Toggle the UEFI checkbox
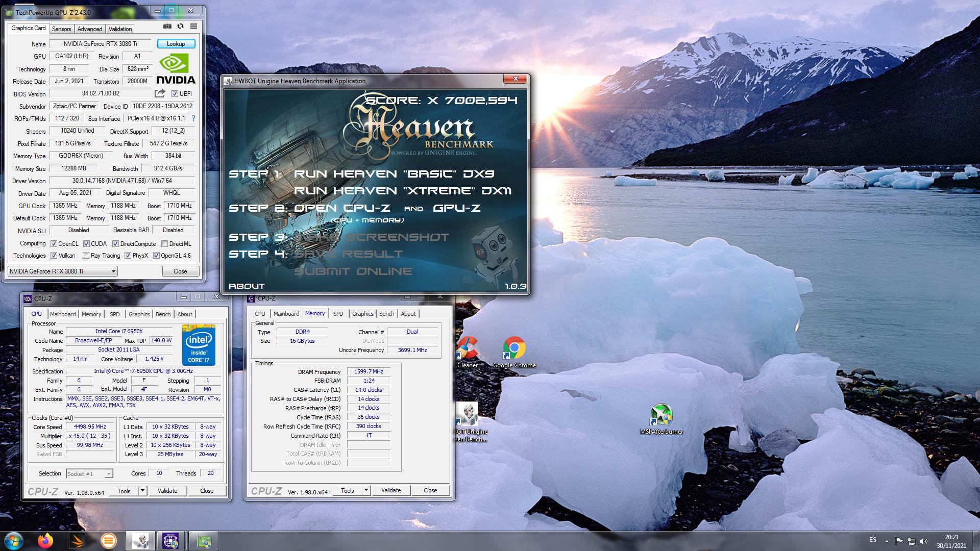This screenshot has height=551, width=980. click(x=175, y=94)
